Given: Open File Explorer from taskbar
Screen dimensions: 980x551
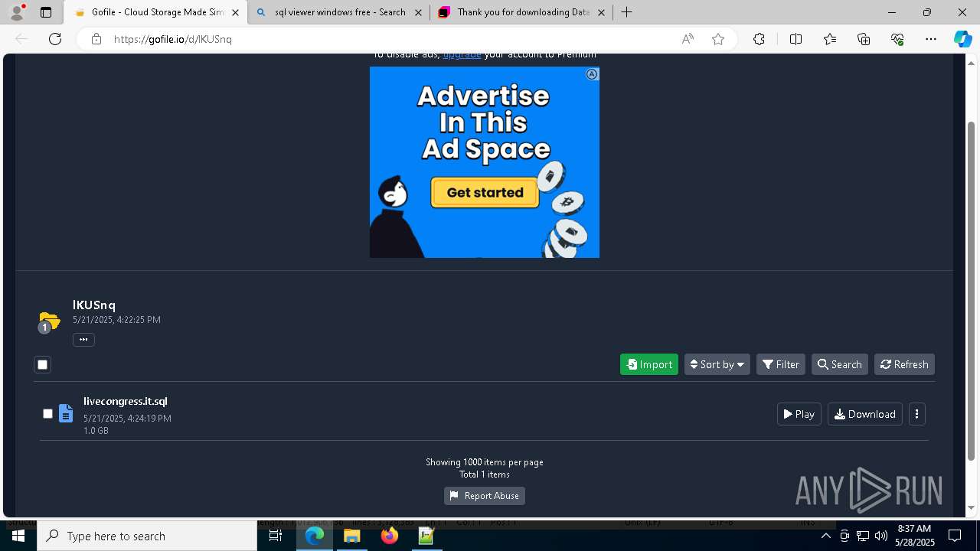Looking at the screenshot, I should pos(352,536).
